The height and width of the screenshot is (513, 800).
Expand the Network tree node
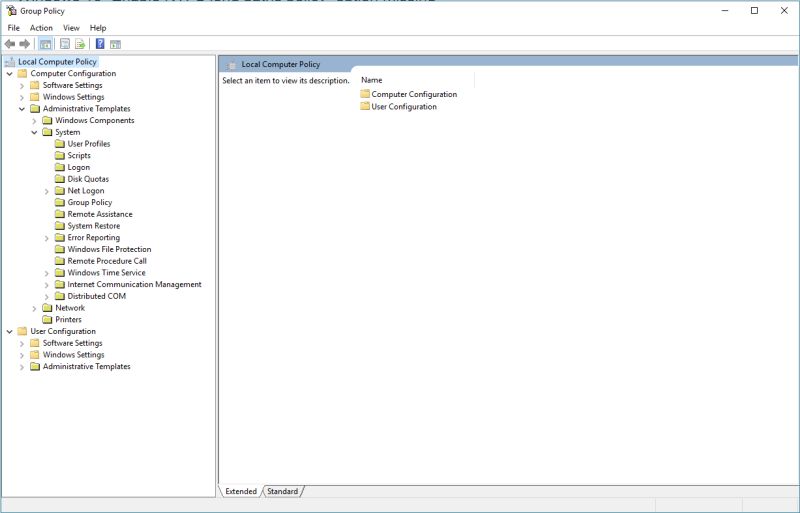34,308
